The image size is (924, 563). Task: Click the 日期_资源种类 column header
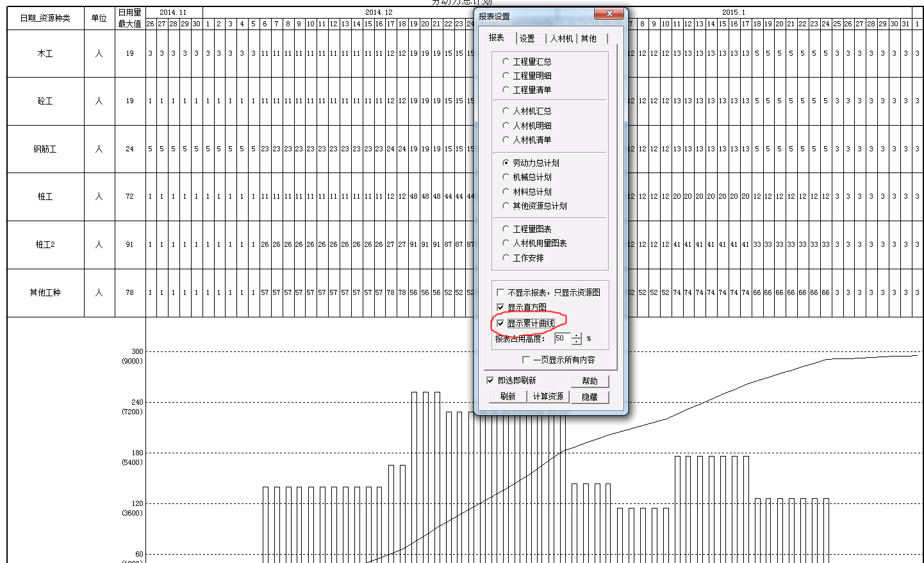point(45,18)
